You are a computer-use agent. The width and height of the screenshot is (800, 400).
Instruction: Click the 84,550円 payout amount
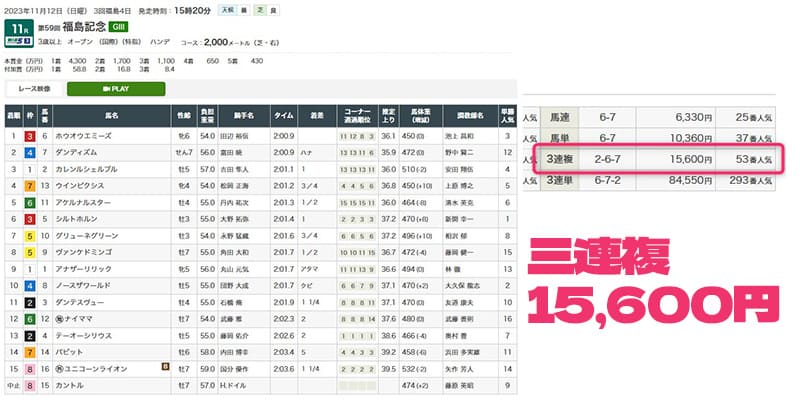pos(690,180)
